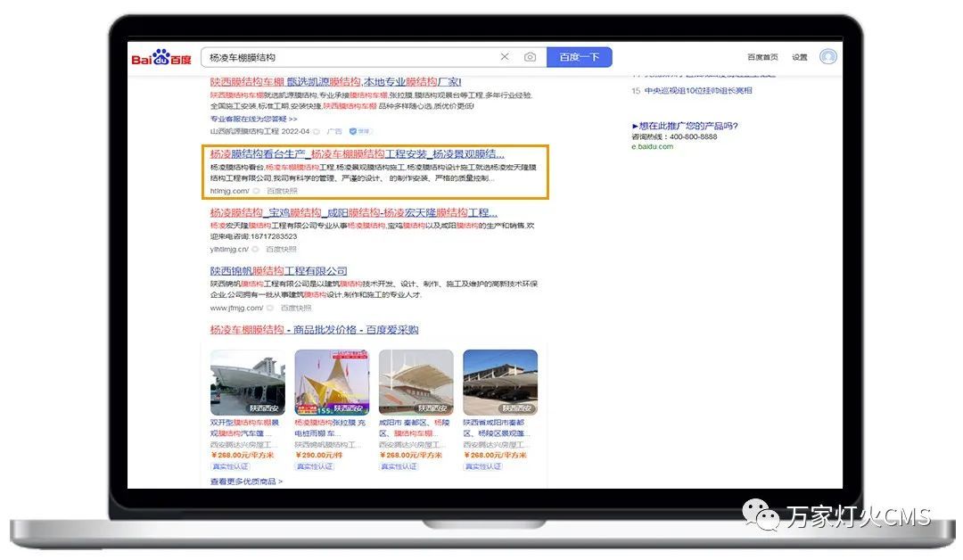
Task: Expand 专业客服在线为您答疑 >>
Action: 254,119
